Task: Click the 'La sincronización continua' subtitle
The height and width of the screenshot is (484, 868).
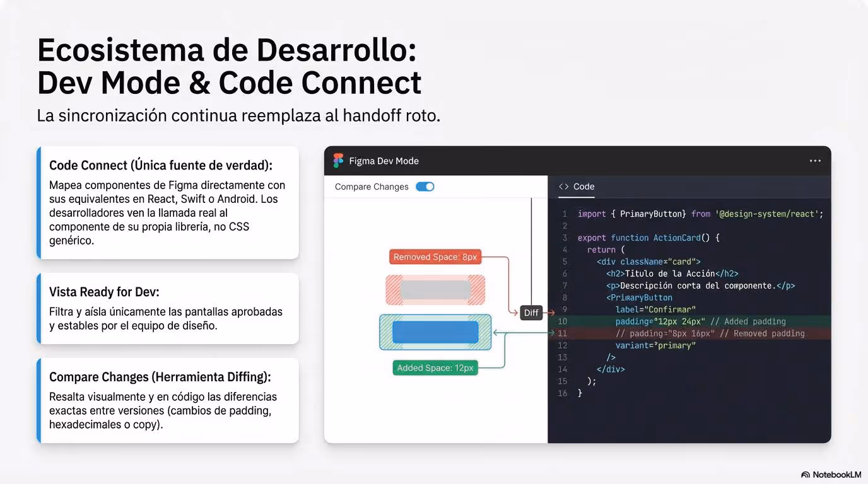Action: point(238,116)
